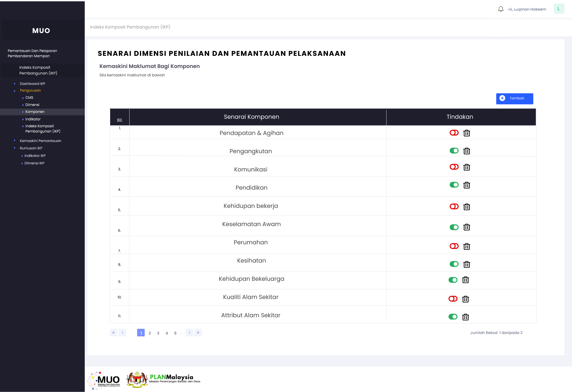Viewport: 572px width, 392px height.
Task: Delete the Komunikasi component row
Action: [466, 167]
